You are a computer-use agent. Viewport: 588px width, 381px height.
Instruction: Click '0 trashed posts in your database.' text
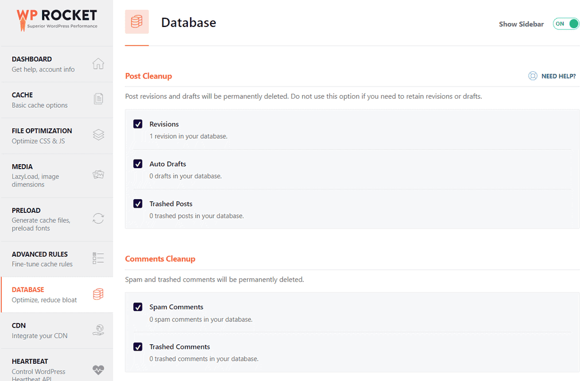click(196, 216)
